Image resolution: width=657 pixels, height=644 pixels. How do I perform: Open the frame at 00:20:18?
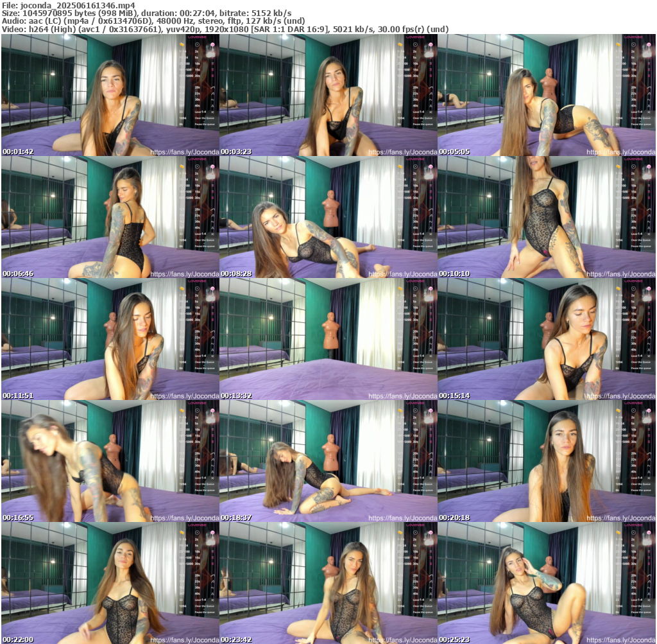pos(547,461)
